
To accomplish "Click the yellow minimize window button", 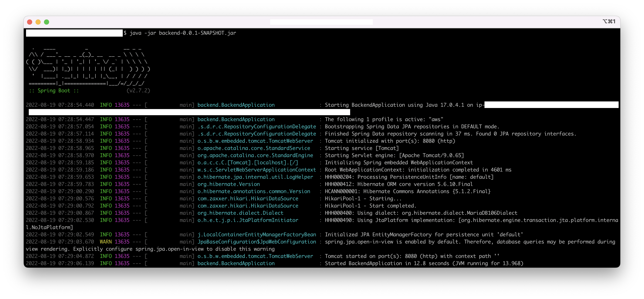I will pos(38,22).
